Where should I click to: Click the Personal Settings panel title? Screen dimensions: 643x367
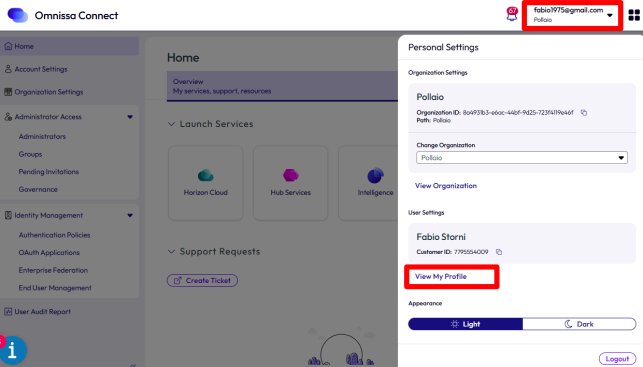tap(443, 47)
